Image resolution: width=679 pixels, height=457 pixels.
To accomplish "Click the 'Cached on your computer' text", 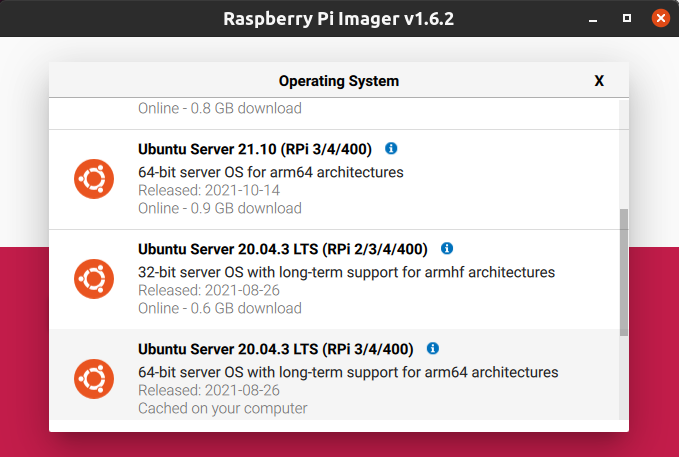I will click(x=223, y=408).
